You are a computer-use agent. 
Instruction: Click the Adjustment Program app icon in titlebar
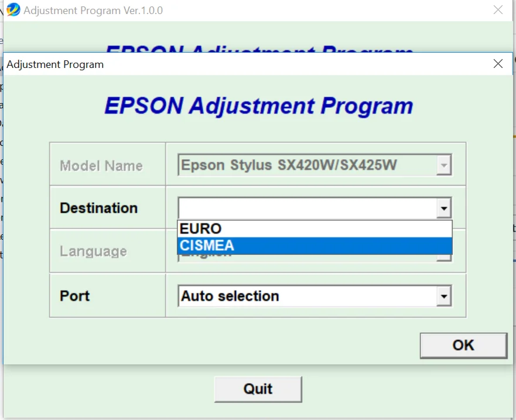[13, 9]
